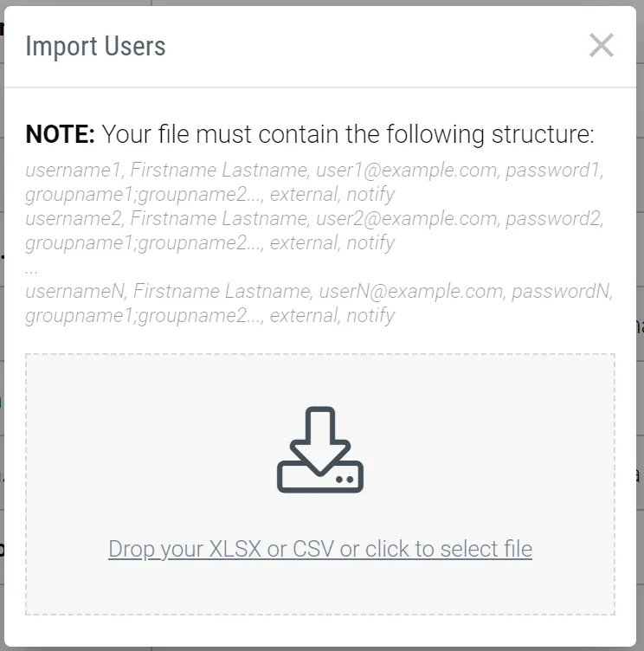
Task: Click the word CSV in the upload link
Action: click(314, 549)
